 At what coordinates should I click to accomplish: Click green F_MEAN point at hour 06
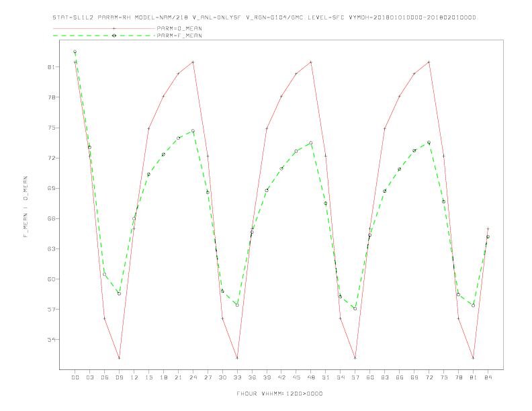[x=105, y=275]
